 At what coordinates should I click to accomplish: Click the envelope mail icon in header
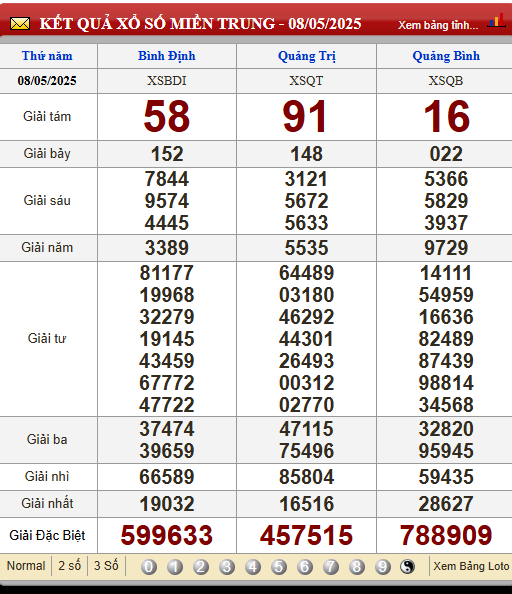point(20,24)
